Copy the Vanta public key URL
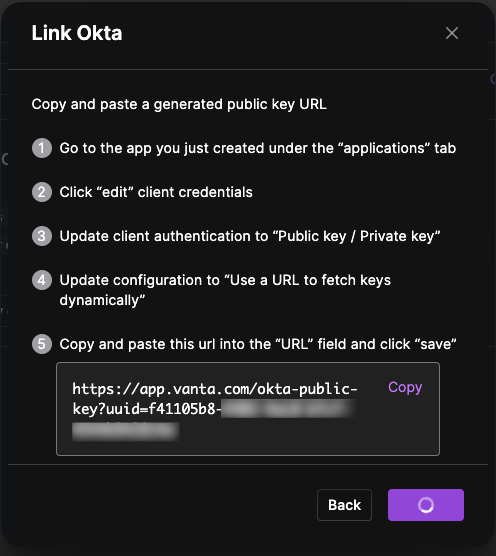 (405, 388)
